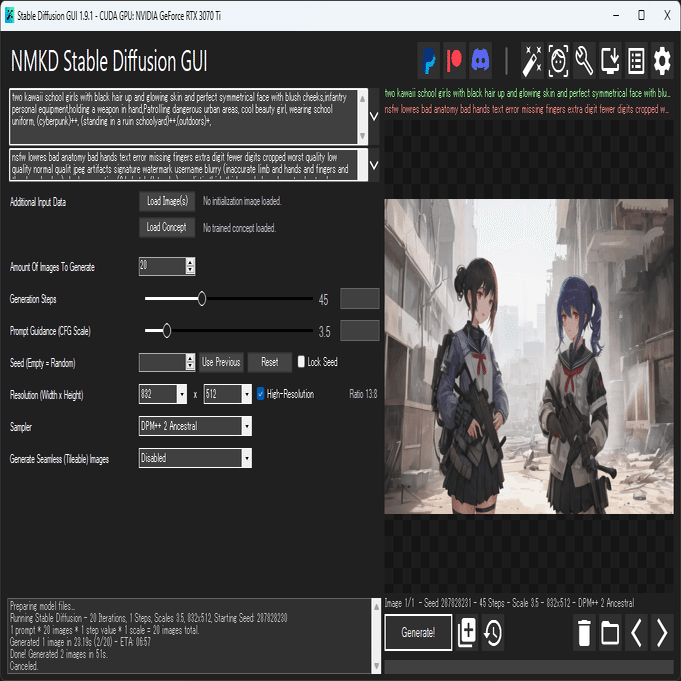Open the settings gear icon
Screen dimensions: 681x681
(662, 60)
